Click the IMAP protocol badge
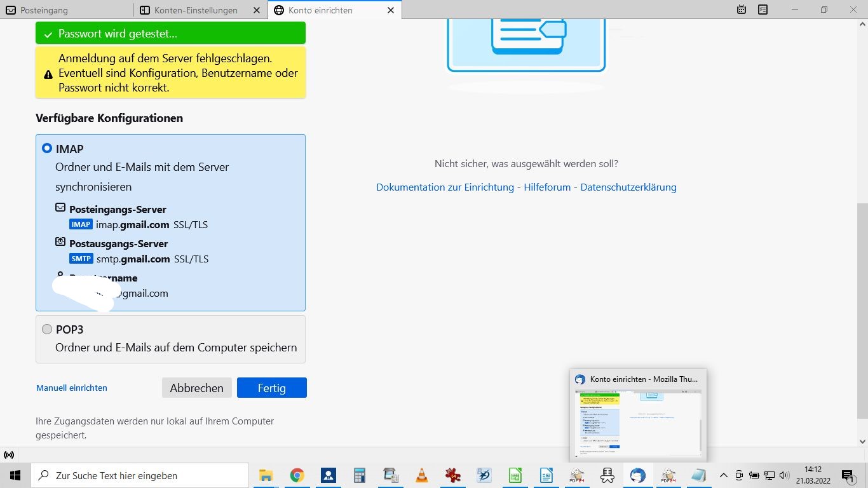The image size is (868, 488). pyautogui.click(x=81, y=224)
